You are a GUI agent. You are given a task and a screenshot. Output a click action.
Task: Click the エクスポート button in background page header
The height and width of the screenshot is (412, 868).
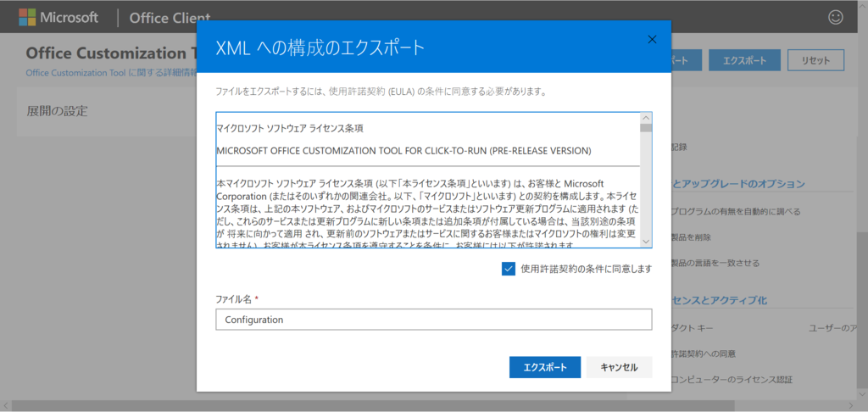point(744,60)
